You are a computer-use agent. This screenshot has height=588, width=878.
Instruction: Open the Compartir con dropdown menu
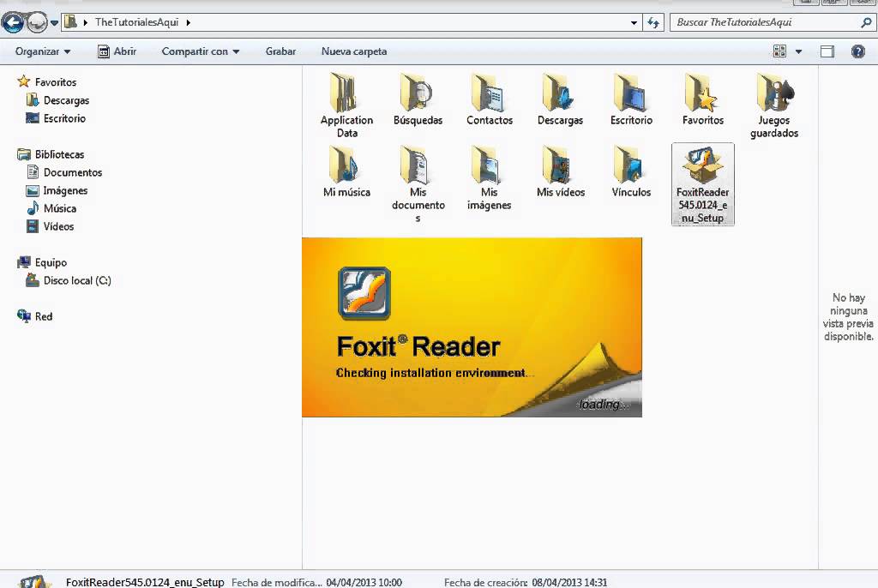coord(201,51)
